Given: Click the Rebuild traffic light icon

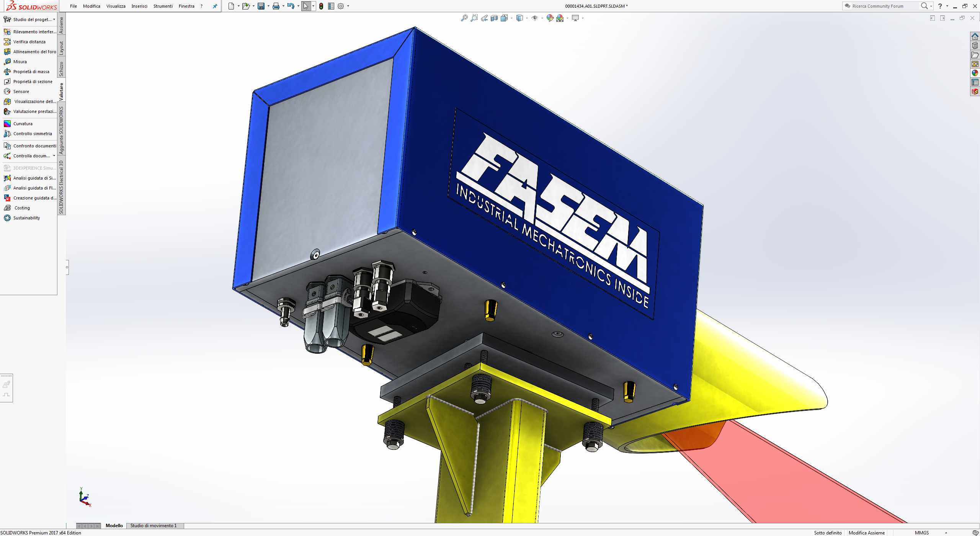Looking at the screenshot, I should pyautogui.click(x=321, y=6).
